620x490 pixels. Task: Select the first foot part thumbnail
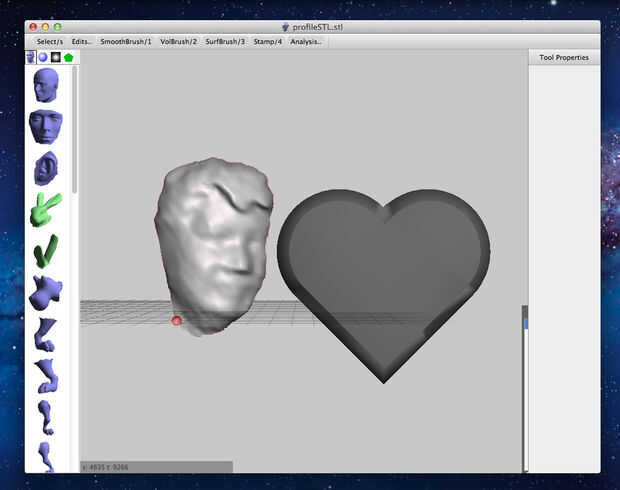(45, 335)
